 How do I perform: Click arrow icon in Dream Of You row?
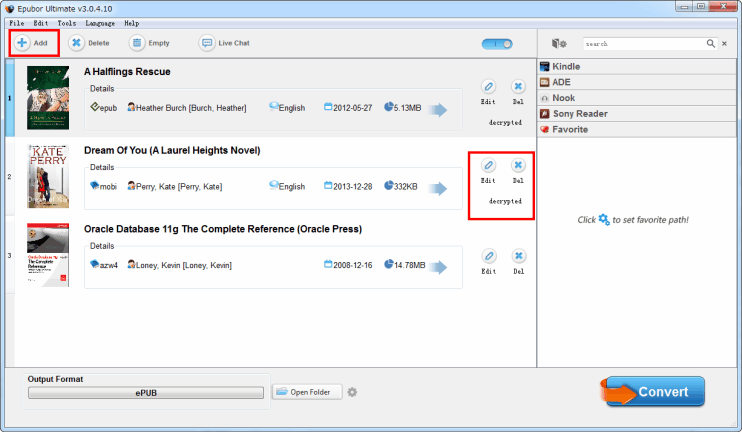coord(438,188)
